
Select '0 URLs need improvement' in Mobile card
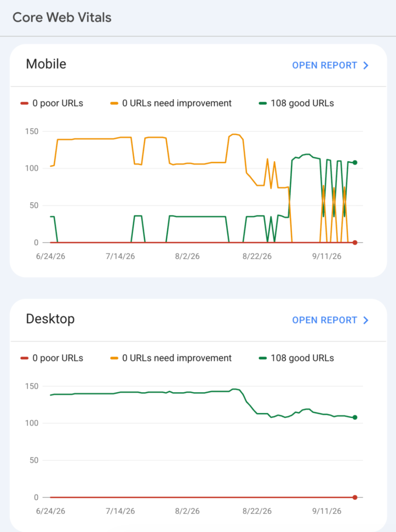pos(177,103)
